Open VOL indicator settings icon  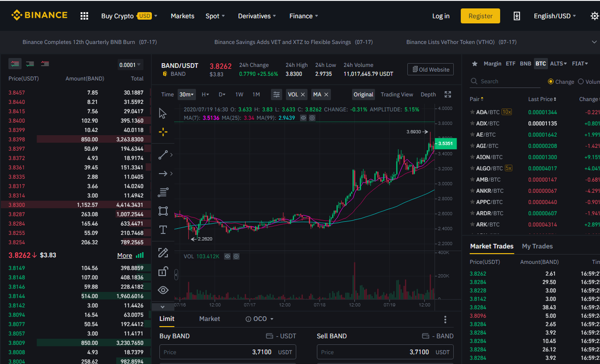236,256
